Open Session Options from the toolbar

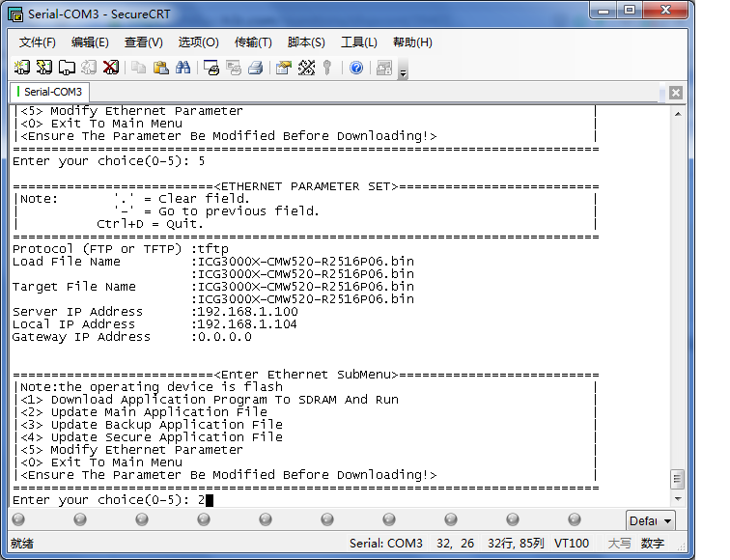(x=284, y=68)
